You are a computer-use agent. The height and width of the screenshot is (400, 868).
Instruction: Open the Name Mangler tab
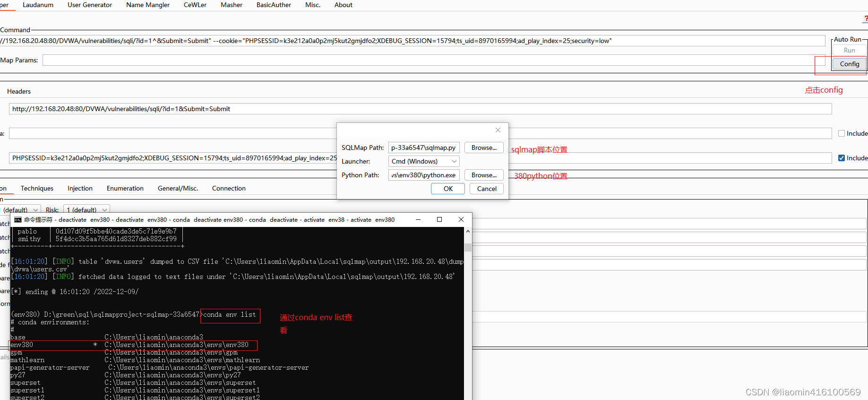tap(148, 5)
